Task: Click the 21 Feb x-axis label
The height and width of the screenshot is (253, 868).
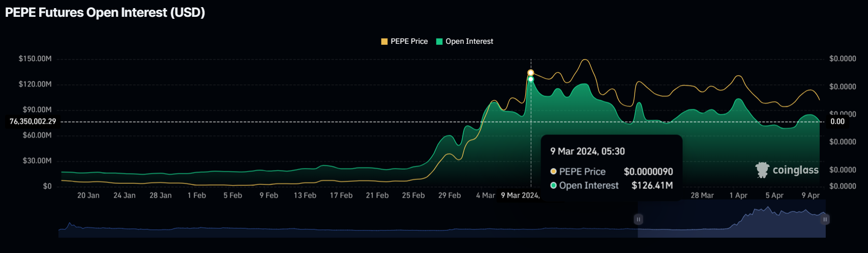Action: (377, 195)
